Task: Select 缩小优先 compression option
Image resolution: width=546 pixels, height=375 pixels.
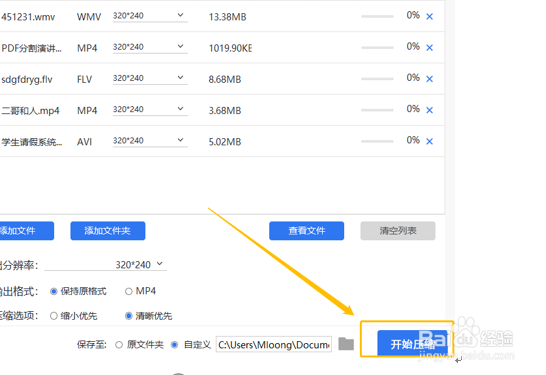Action: 54,316
